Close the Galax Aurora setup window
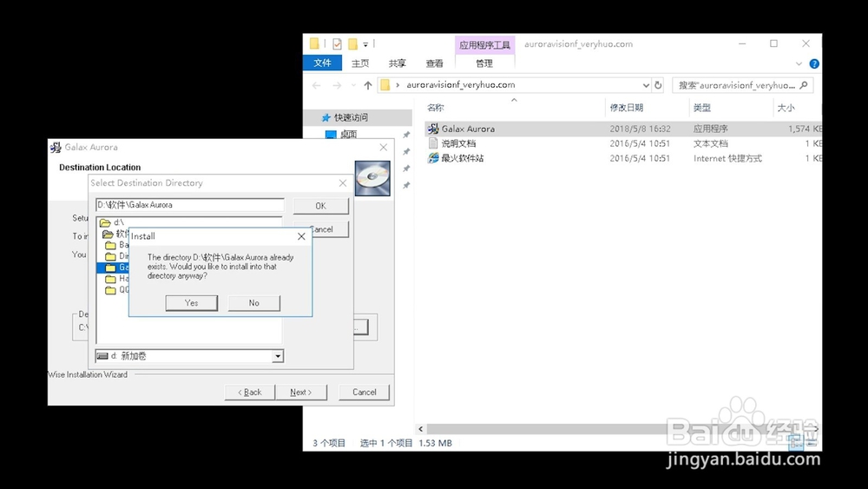Screen dimensions: 868x489 tap(384, 148)
